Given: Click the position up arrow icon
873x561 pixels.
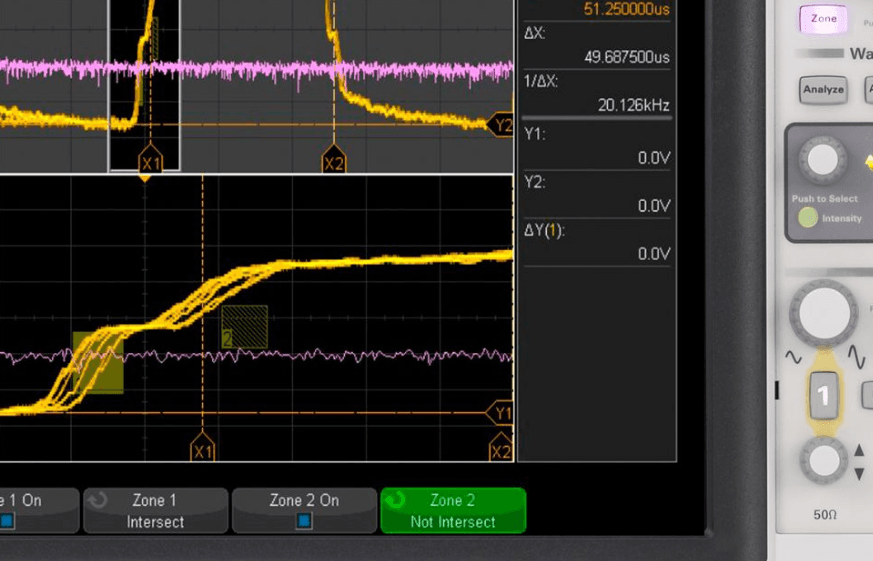Looking at the screenshot, I should (x=859, y=450).
